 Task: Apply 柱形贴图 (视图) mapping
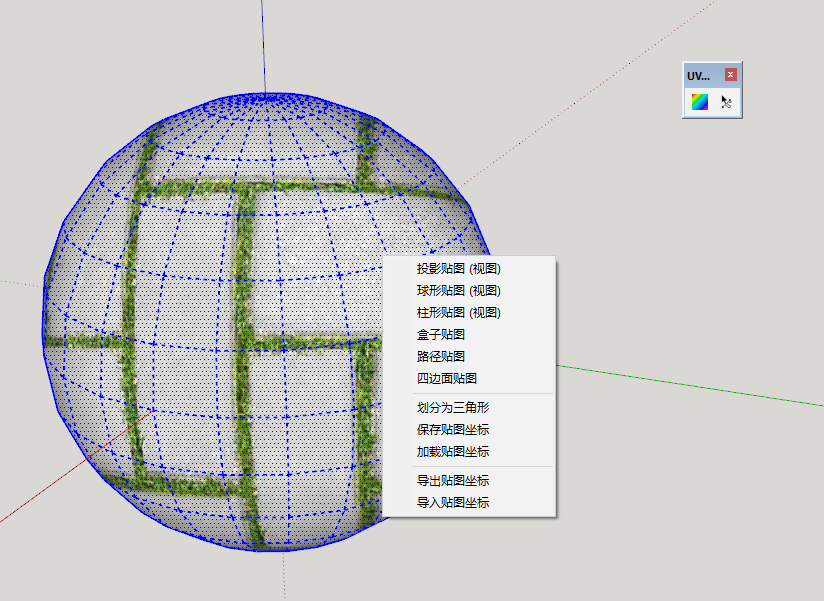[458, 312]
